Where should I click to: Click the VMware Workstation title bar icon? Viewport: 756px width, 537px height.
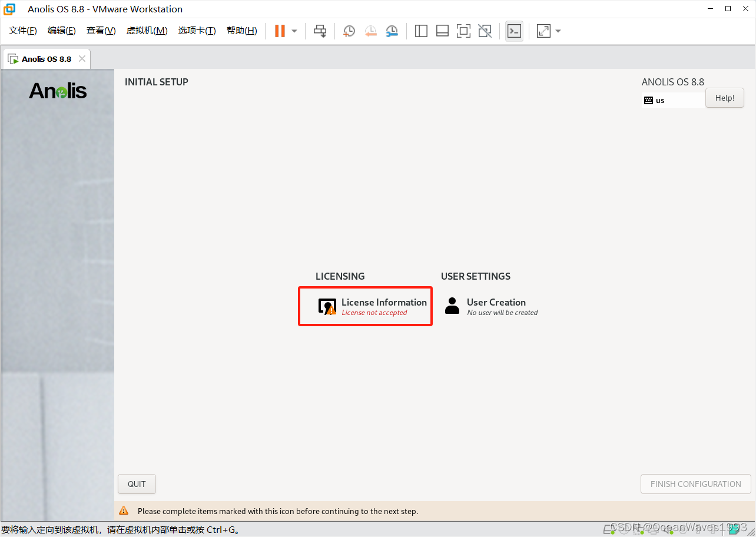click(x=10, y=9)
